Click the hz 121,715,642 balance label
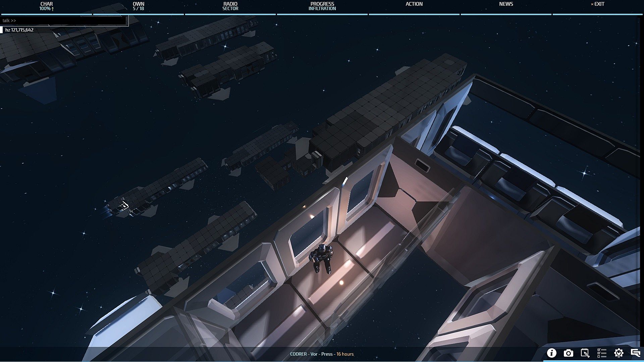 pos(19,30)
